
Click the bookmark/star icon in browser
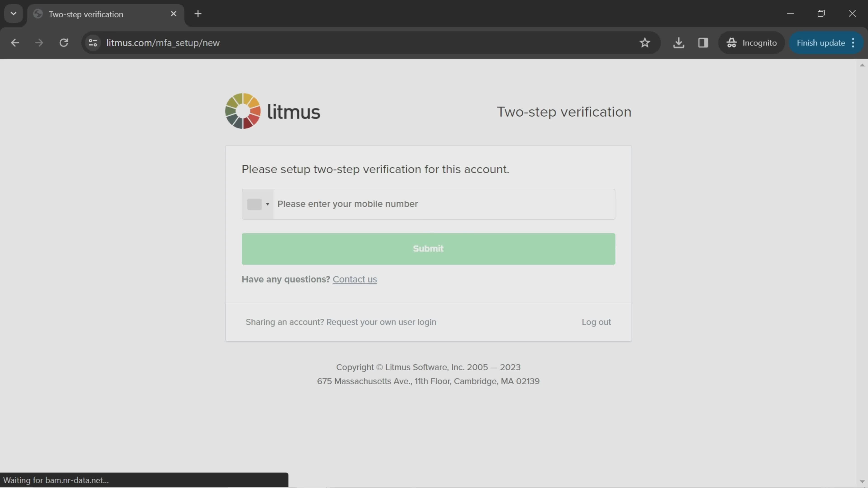point(644,42)
